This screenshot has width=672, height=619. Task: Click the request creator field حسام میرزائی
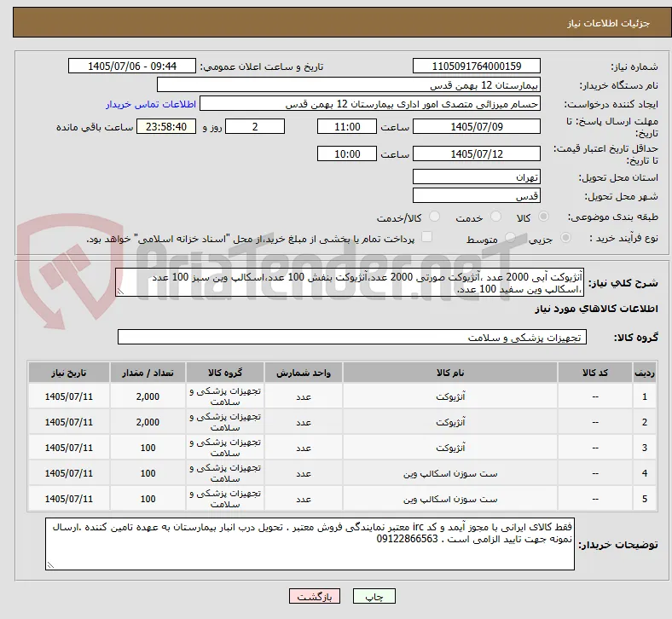click(x=370, y=104)
